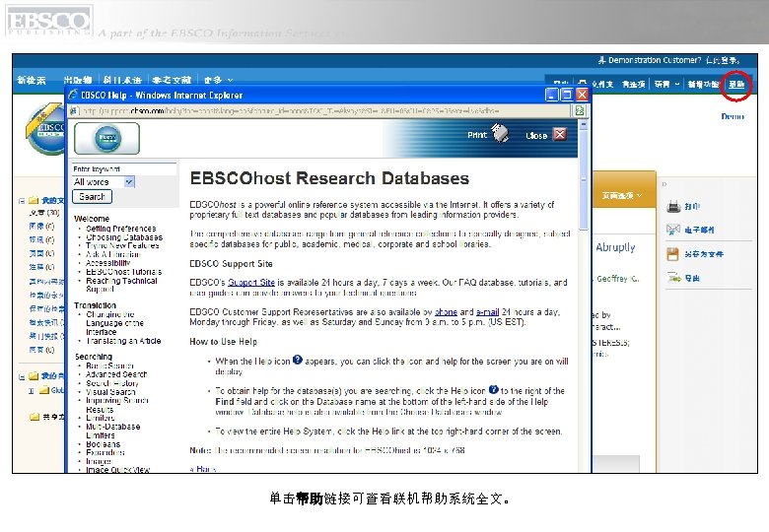The image size is (769, 532).
Task: Open the language dropdown in top toolbar
Action: [x=666, y=85]
